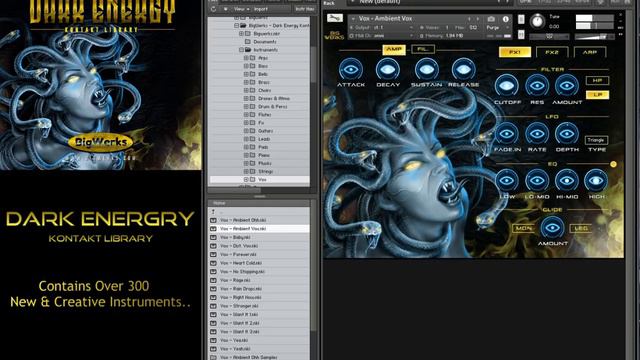This screenshot has width=640, height=360.
Task: Click the Import button in browser
Action: click(x=261, y=9)
